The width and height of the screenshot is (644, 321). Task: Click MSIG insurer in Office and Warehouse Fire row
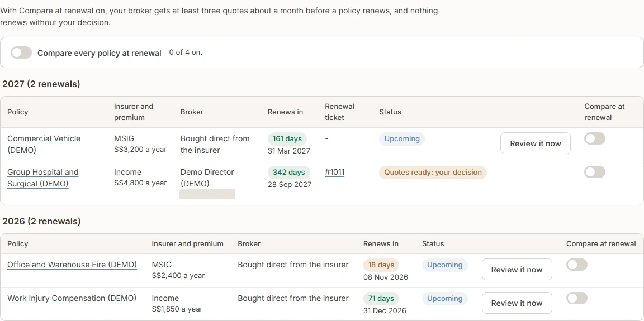tap(162, 265)
